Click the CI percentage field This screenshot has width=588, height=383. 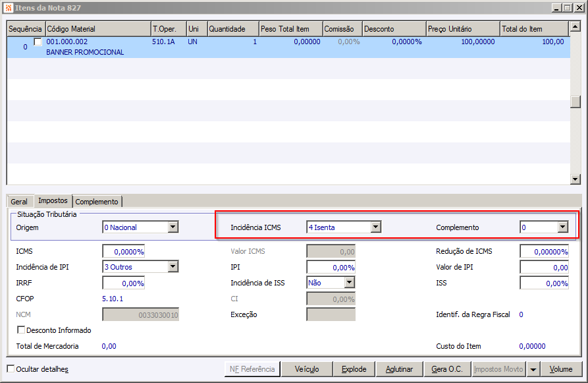(x=331, y=299)
